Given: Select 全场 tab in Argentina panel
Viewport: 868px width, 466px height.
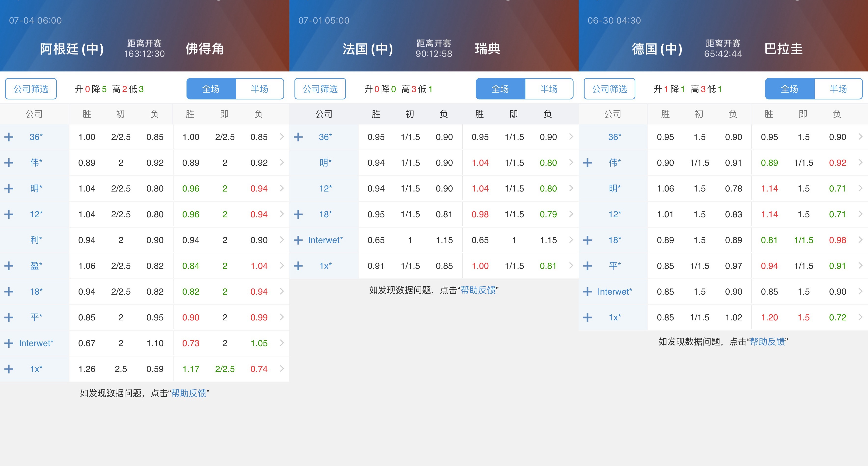Looking at the screenshot, I should coord(211,89).
